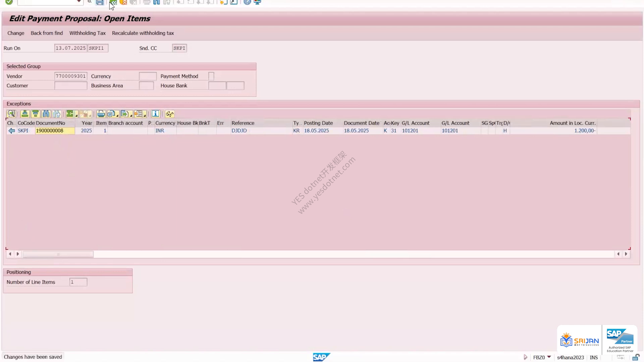Click the Save disk icon in top toolbar
The width and height of the screenshot is (644, 362).
coord(100,2)
